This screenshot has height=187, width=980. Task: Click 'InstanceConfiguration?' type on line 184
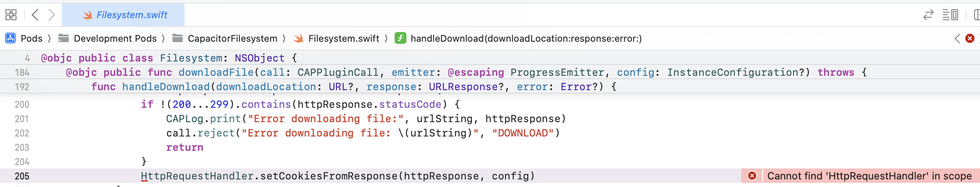[x=736, y=72]
